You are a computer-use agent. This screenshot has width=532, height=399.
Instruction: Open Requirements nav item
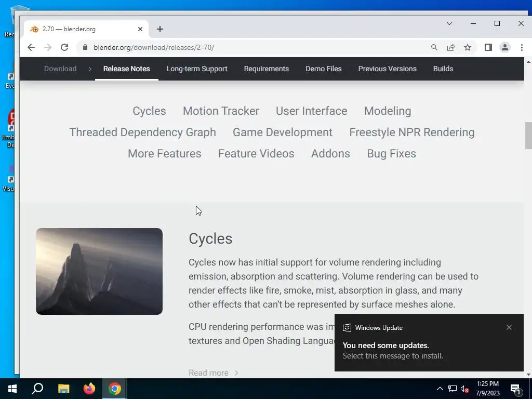click(x=267, y=69)
